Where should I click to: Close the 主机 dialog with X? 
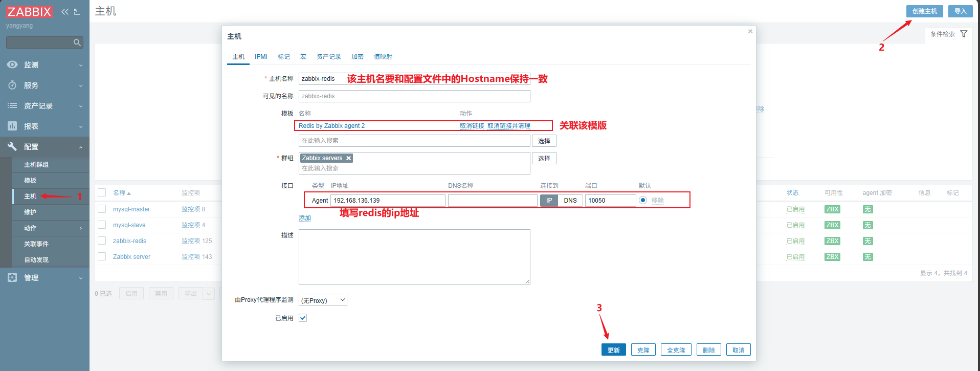click(x=750, y=31)
